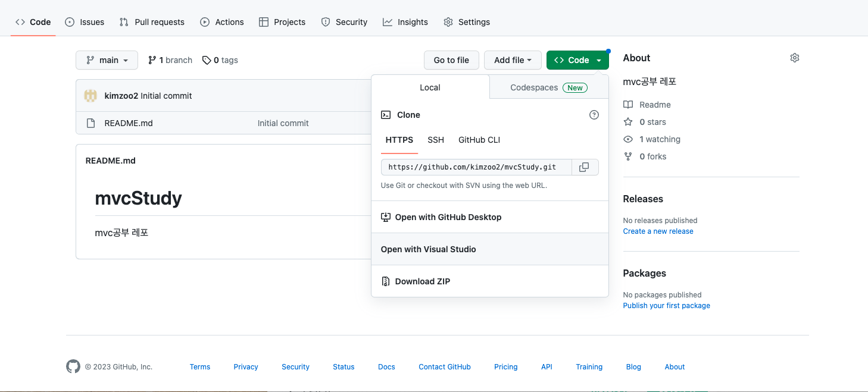868x392 pixels.
Task: View the 1 branch link
Action: click(170, 60)
